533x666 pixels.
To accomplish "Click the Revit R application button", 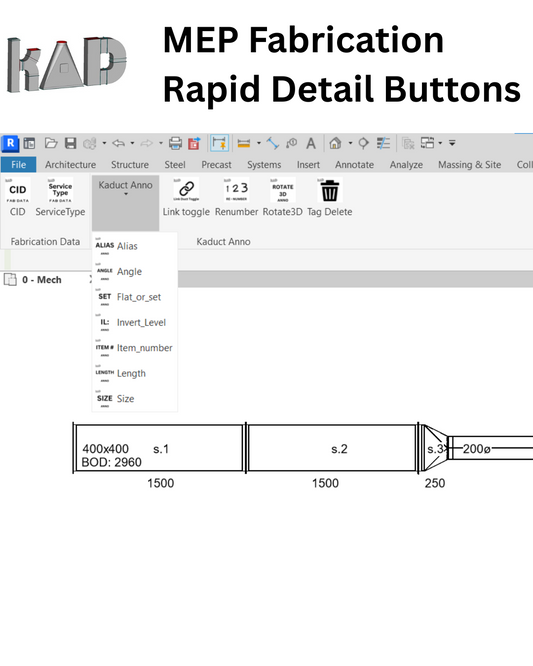I will [x=10, y=143].
